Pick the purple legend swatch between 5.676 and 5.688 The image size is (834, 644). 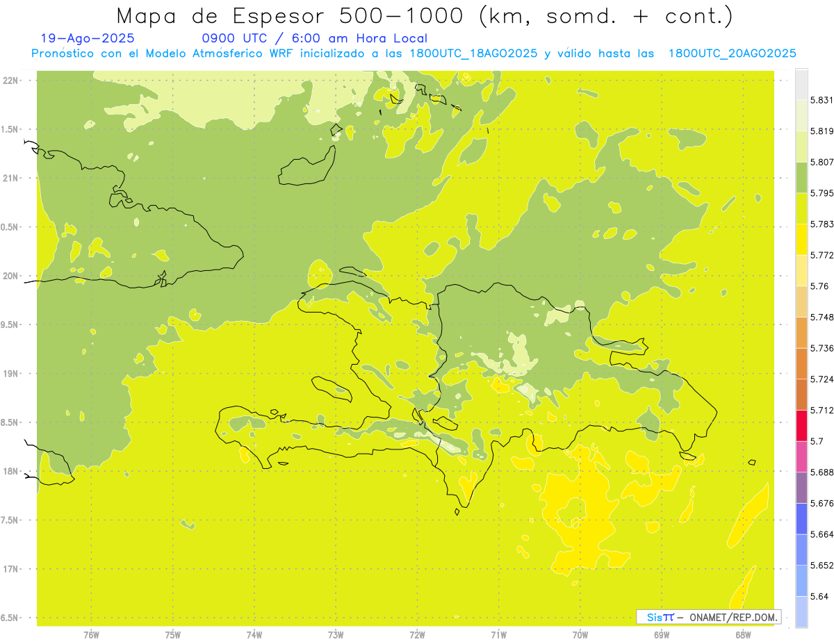pos(801,488)
